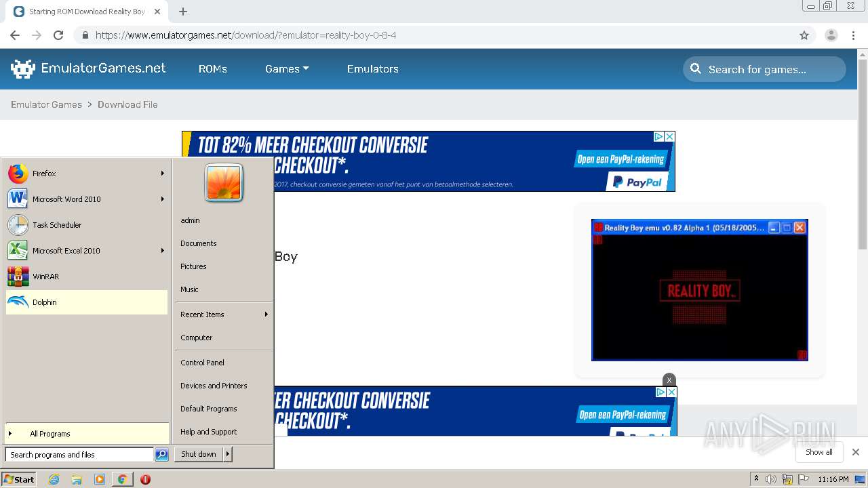Click the user account picture
Image resolution: width=868 pixels, height=488 pixels.
click(x=224, y=183)
